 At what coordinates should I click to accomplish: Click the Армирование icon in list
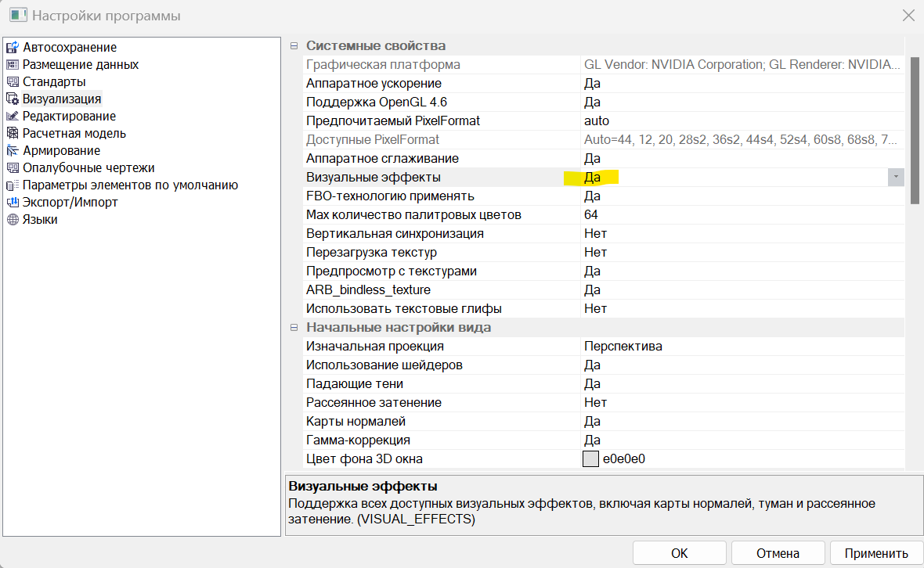12,151
